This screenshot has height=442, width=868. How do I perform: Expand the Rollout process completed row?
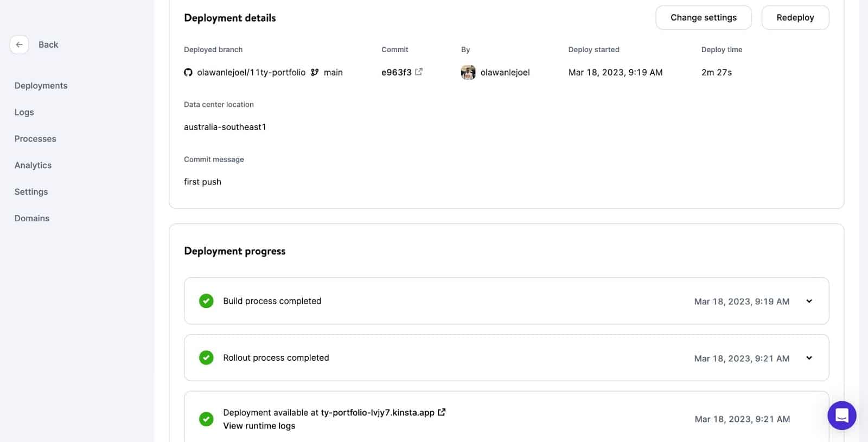point(809,358)
